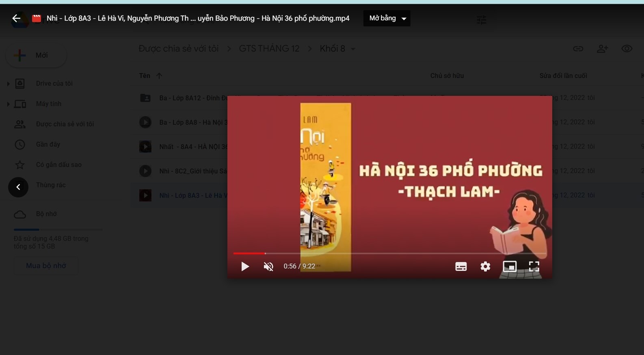644x355 pixels.
Task: Unmute the video sound
Action: [268, 266]
